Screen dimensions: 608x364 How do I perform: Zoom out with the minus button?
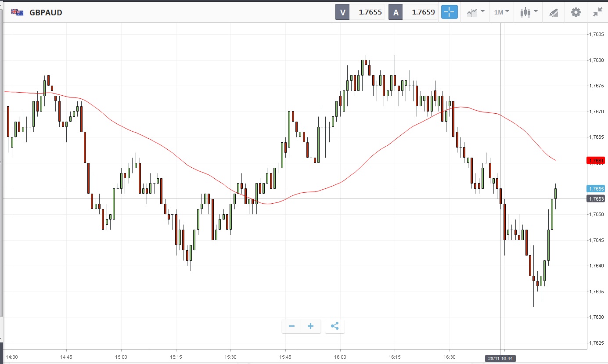tap(291, 326)
